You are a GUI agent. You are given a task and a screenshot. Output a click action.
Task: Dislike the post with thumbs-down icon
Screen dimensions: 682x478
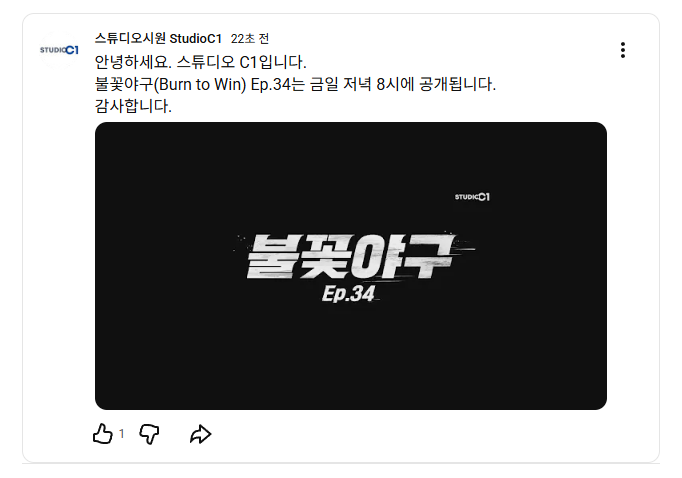[x=149, y=434]
